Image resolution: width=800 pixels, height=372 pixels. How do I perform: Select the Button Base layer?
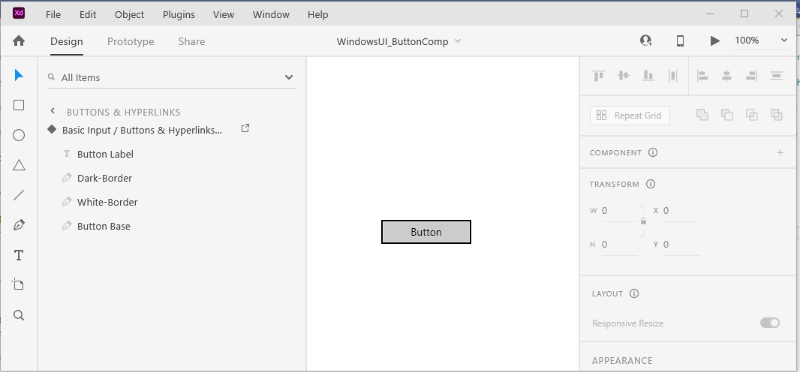click(104, 226)
